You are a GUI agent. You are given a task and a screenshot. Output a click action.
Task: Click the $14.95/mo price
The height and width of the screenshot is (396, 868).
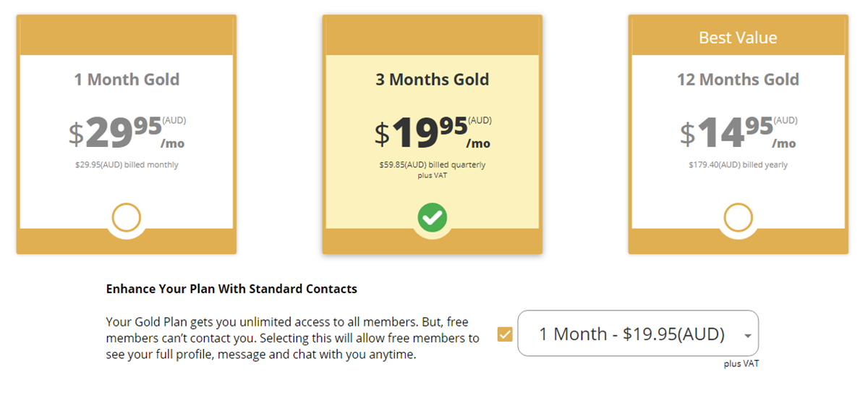[x=738, y=132]
